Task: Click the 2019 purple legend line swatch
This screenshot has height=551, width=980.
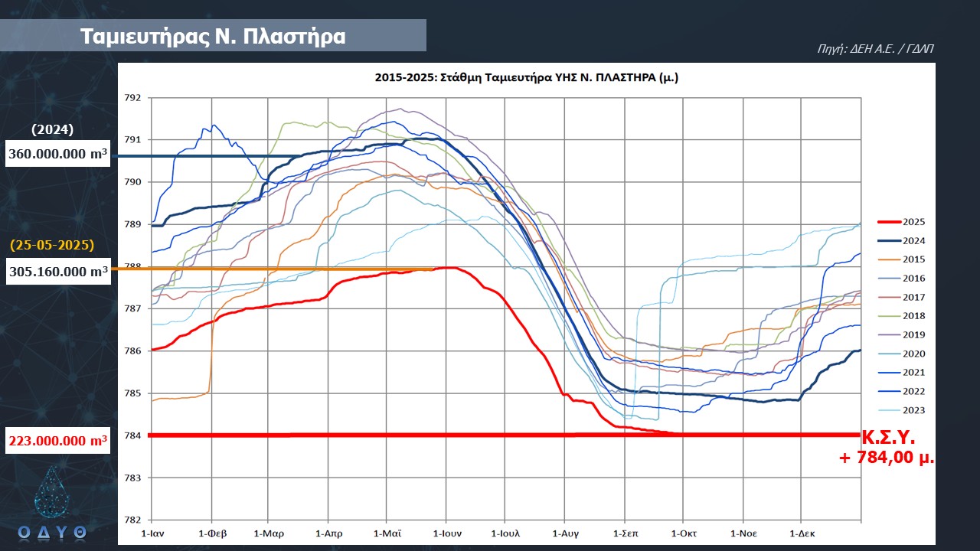Action: click(884, 335)
